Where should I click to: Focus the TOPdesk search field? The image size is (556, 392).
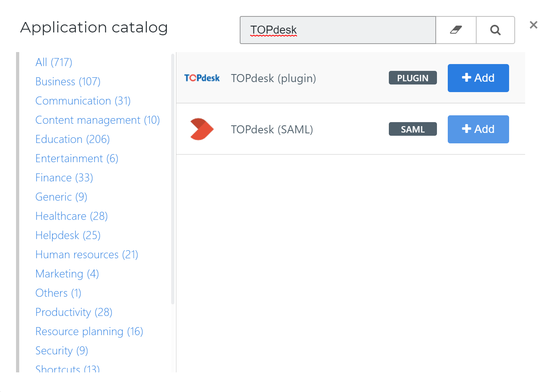pyautogui.click(x=338, y=30)
